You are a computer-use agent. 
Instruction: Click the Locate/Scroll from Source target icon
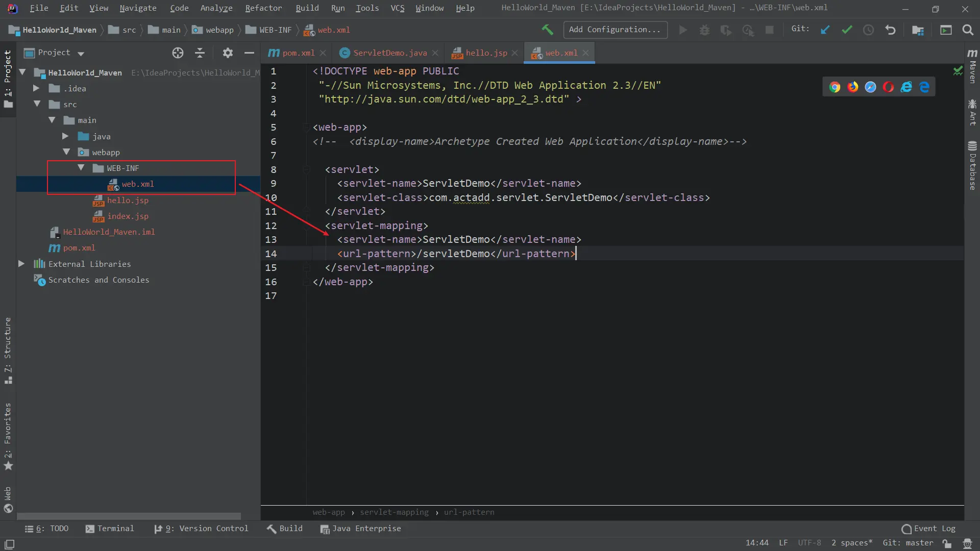tap(178, 53)
